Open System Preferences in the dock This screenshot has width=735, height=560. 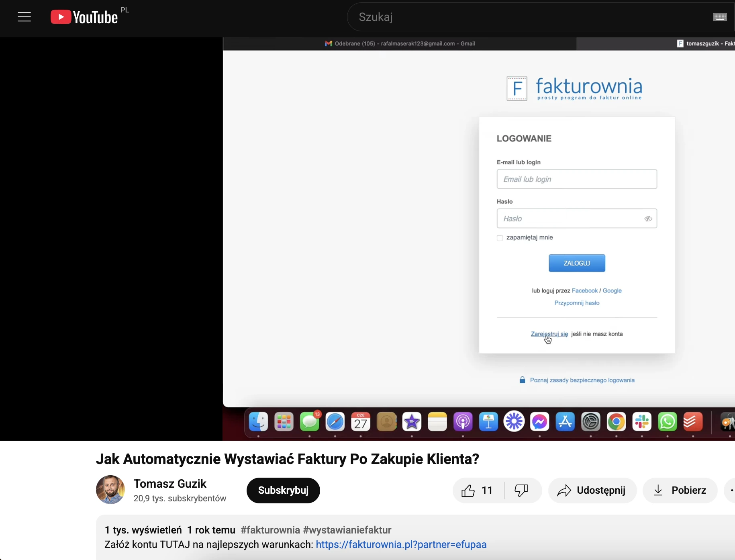coord(591,422)
